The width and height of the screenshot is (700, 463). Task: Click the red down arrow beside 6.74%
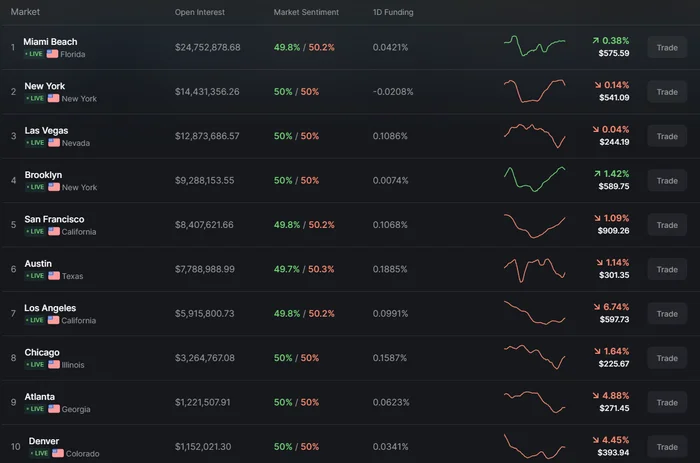[597, 307]
